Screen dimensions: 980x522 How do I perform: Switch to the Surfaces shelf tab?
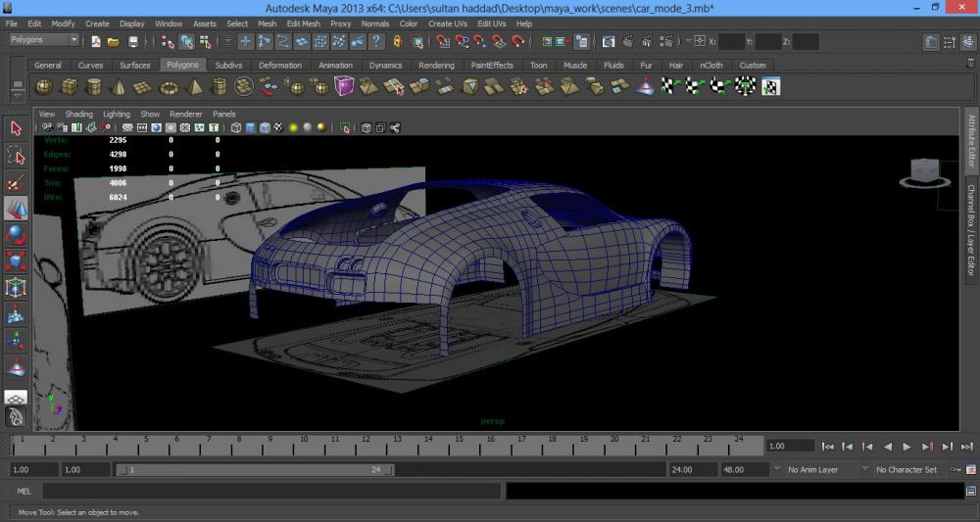pyautogui.click(x=135, y=66)
